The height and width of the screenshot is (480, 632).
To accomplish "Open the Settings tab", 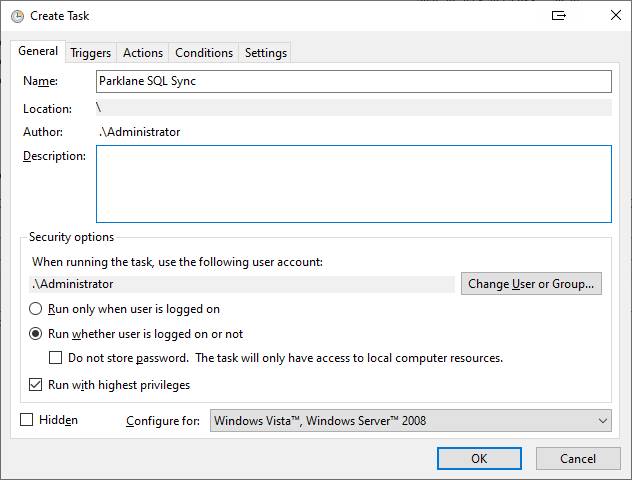I will tap(266, 53).
